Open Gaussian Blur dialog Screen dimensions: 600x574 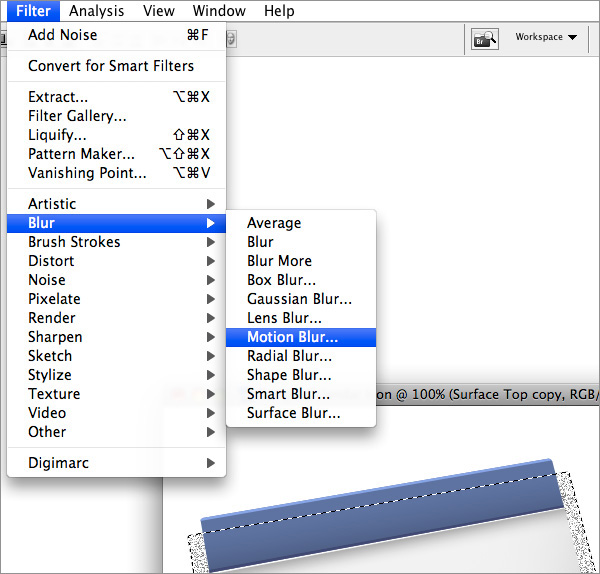[x=301, y=299]
